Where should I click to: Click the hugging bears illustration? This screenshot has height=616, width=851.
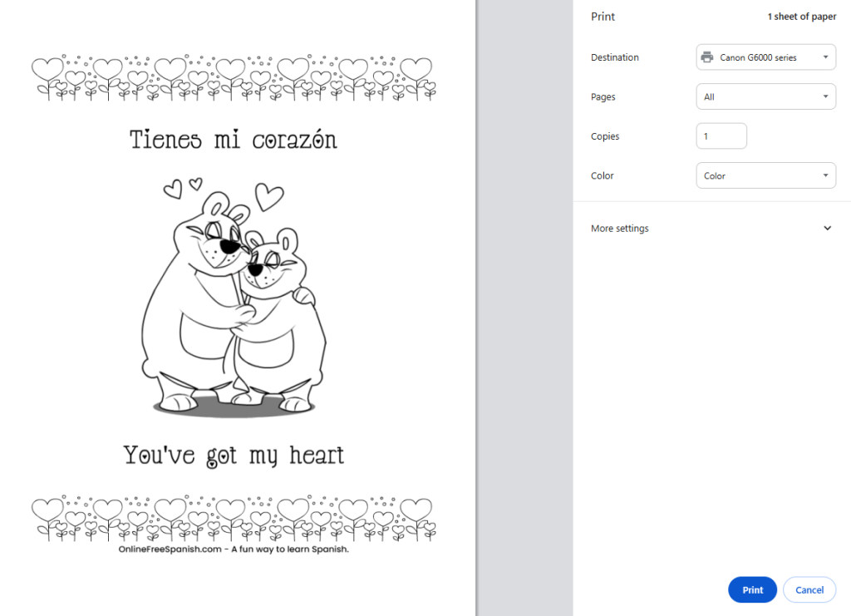pyautogui.click(x=234, y=303)
